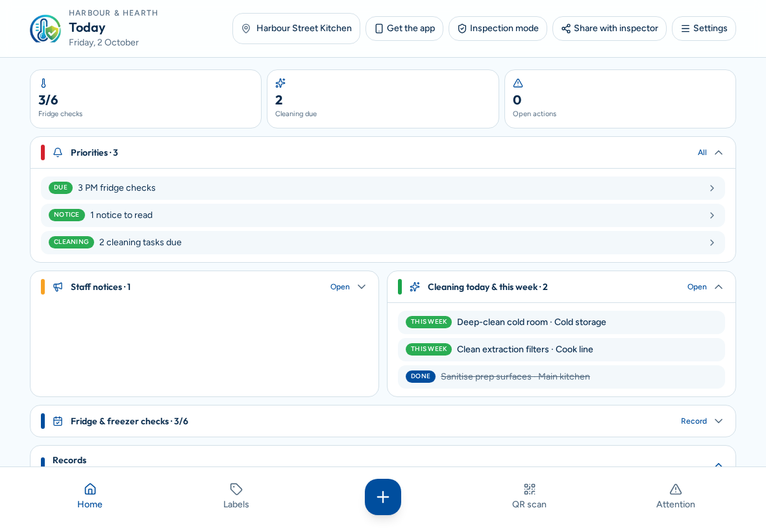Click the Records section heading
This screenshot has width=766, height=532.
69,460
